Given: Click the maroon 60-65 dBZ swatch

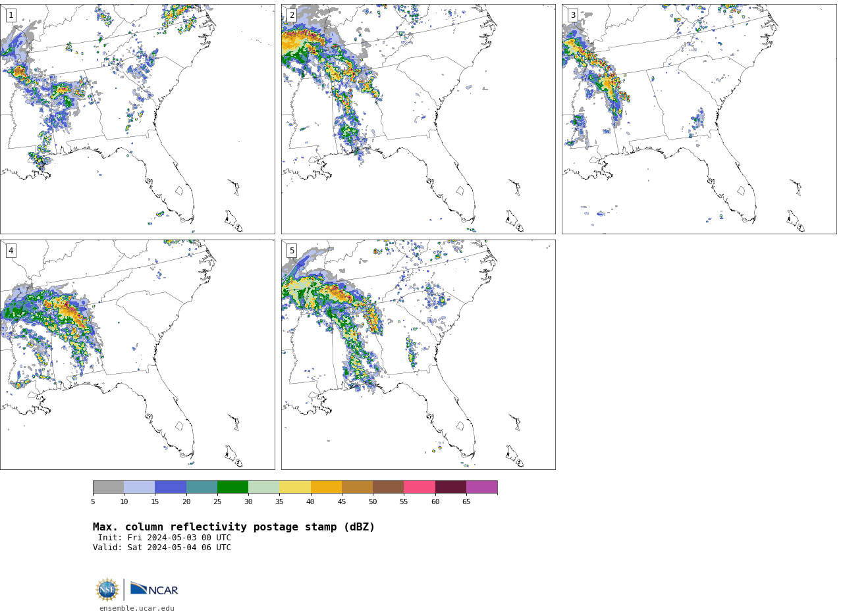Looking at the screenshot, I should pyautogui.click(x=450, y=487).
